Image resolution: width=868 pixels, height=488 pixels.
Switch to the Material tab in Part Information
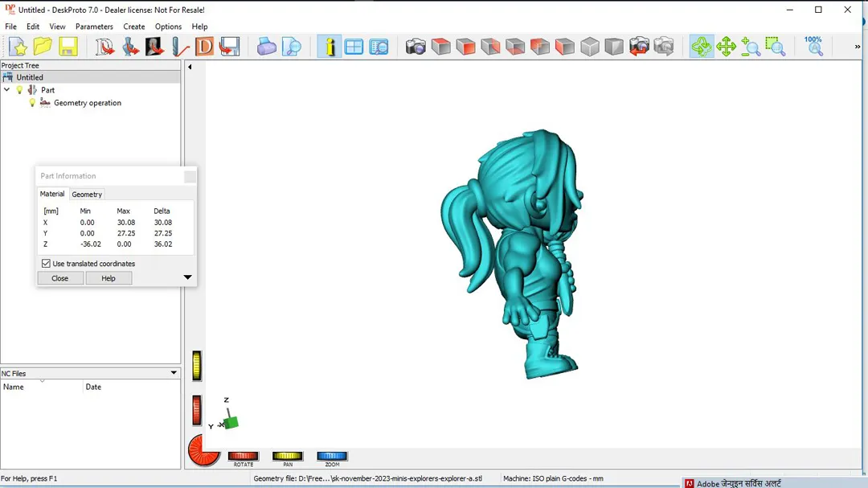click(x=52, y=194)
